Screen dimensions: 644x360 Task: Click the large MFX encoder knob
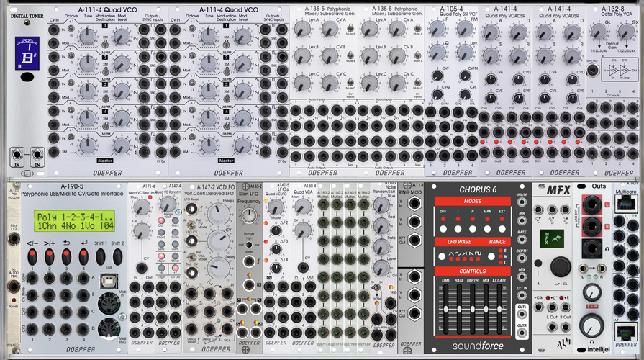pyautogui.click(x=561, y=266)
